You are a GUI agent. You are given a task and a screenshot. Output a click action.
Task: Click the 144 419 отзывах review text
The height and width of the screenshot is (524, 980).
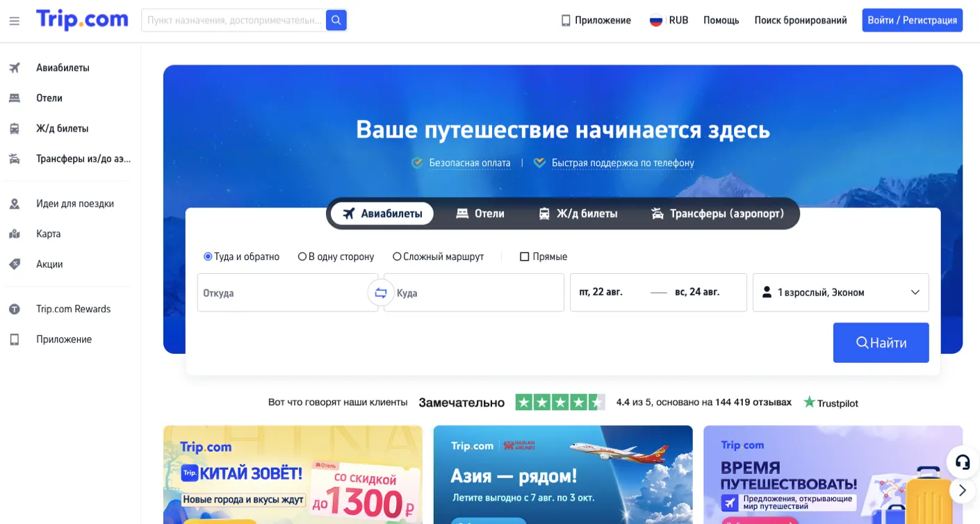coord(753,402)
